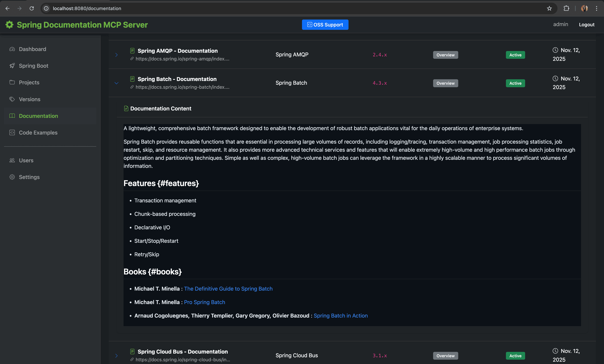This screenshot has height=364, width=604.
Task: Click the document icon beside Spring Batch - Documentation
Action: click(x=132, y=79)
